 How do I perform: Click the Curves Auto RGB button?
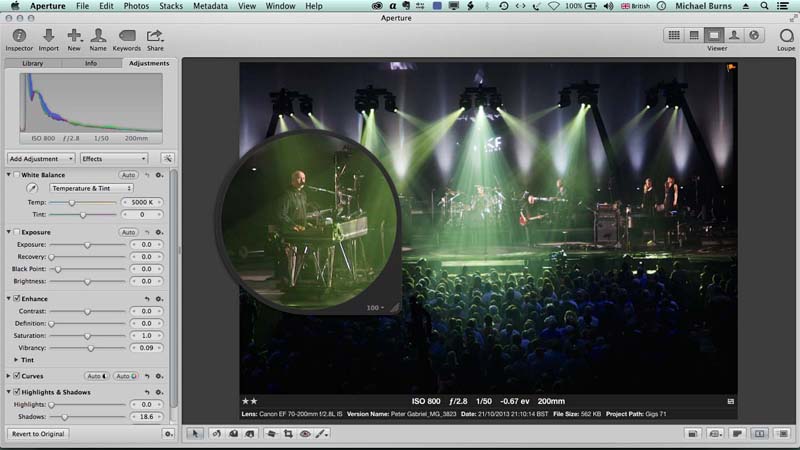(x=126, y=376)
